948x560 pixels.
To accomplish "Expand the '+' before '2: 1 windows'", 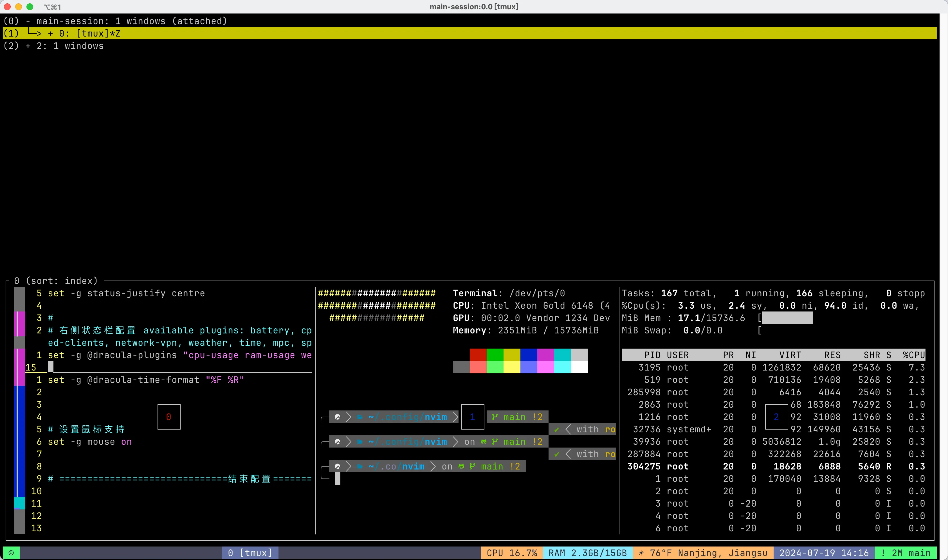I will pyautogui.click(x=28, y=46).
